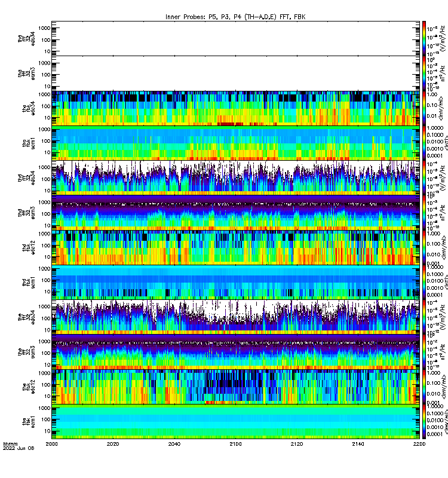448x478 pixels.
Task: Click inside the tha fbk scm1 spectrogram
Action: (235, 143)
